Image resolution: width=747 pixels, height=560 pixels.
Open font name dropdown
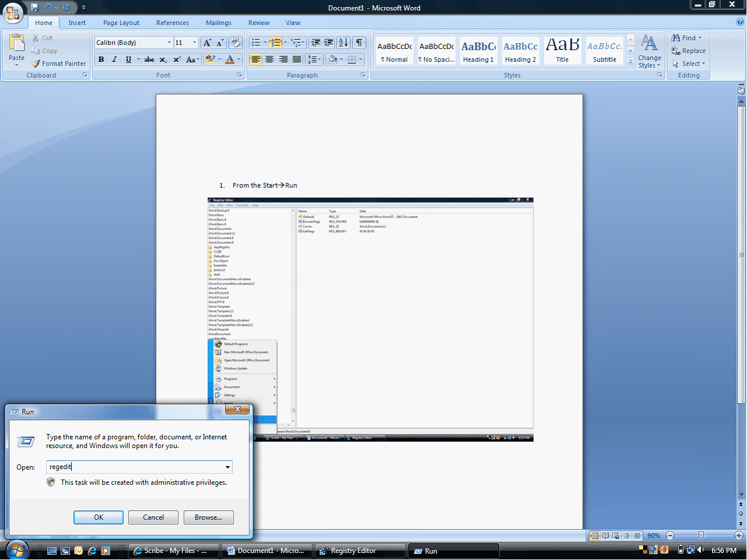coord(169,43)
